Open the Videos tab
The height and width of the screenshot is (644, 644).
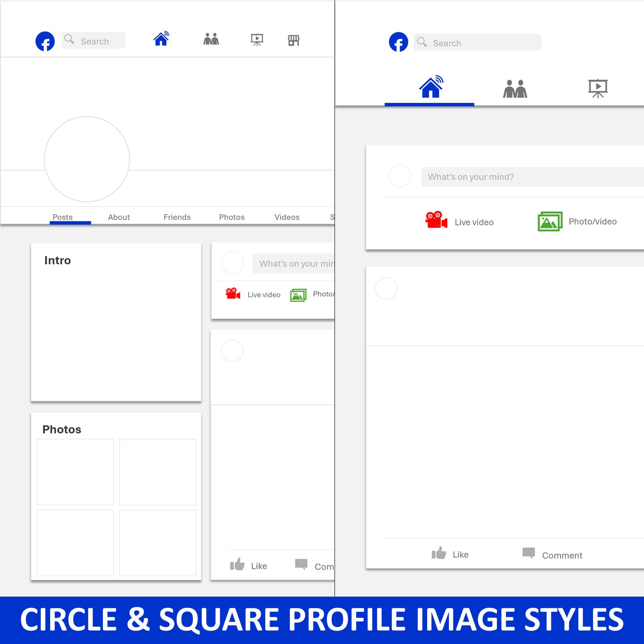(287, 217)
